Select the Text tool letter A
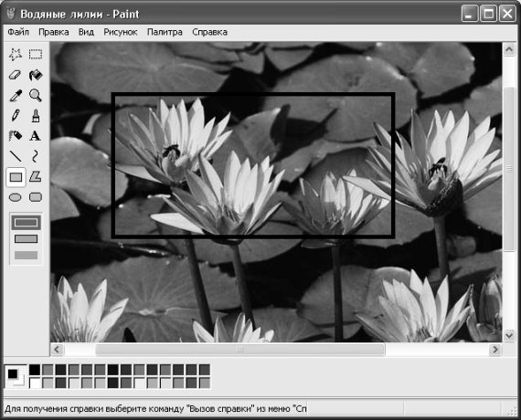 pos(36,136)
